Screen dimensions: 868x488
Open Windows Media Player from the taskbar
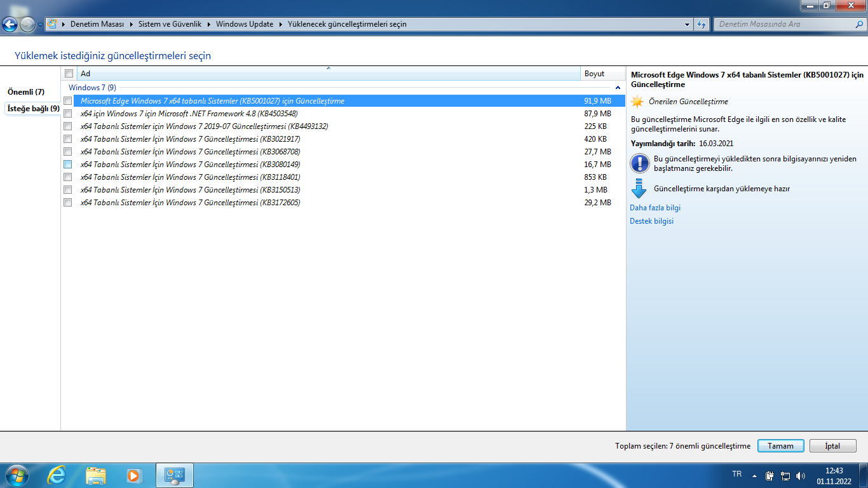pos(134,475)
